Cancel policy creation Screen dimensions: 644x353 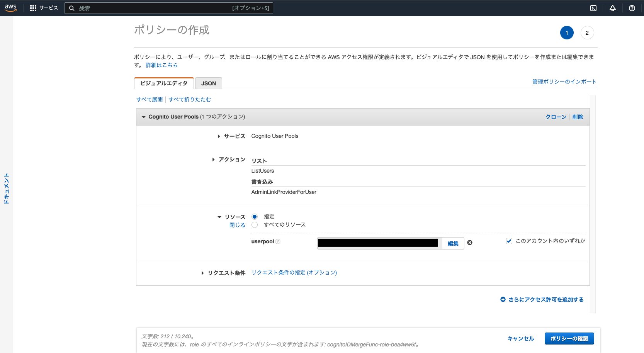coord(521,339)
